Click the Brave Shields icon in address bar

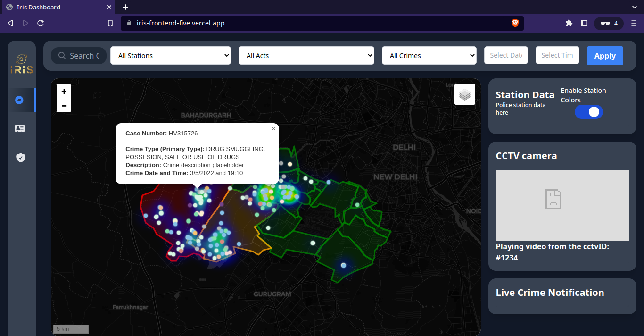click(515, 23)
